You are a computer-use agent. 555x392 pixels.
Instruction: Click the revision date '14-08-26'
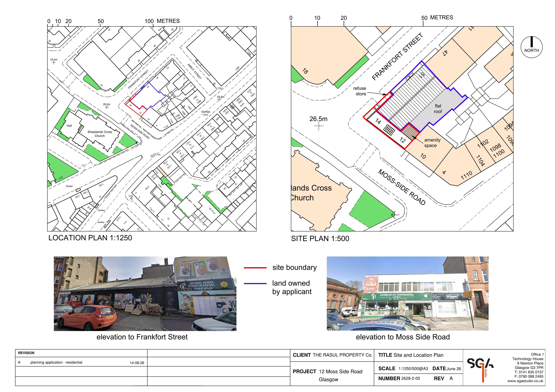pos(137,363)
